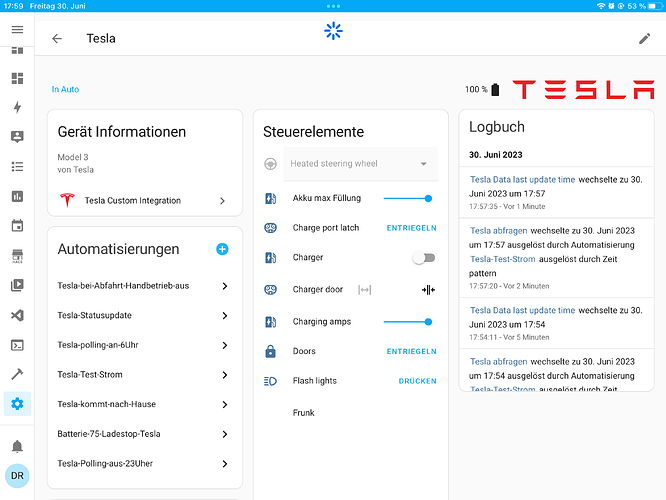The image size is (666, 500).
Task: Click the lock icon next to Doors
Action: 271,351
